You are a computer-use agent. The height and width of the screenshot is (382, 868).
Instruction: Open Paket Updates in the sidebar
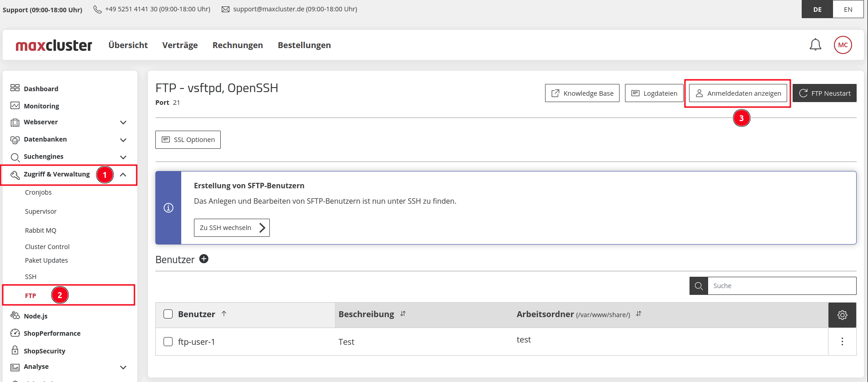(46, 260)
